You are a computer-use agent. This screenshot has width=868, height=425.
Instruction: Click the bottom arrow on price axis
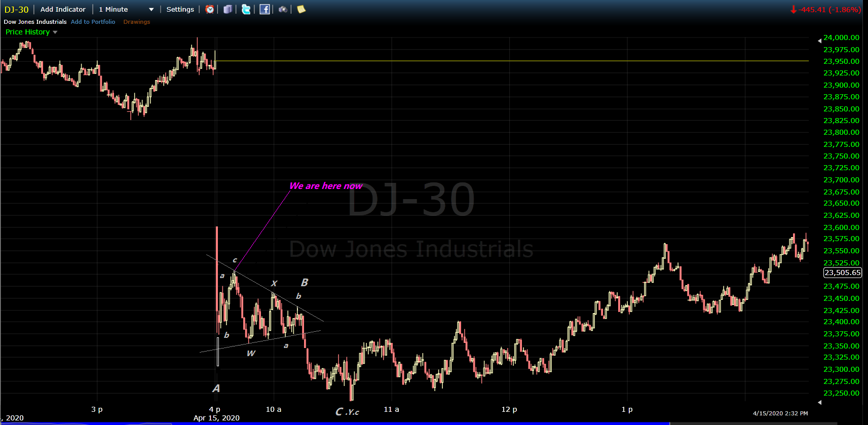[819, 402]
